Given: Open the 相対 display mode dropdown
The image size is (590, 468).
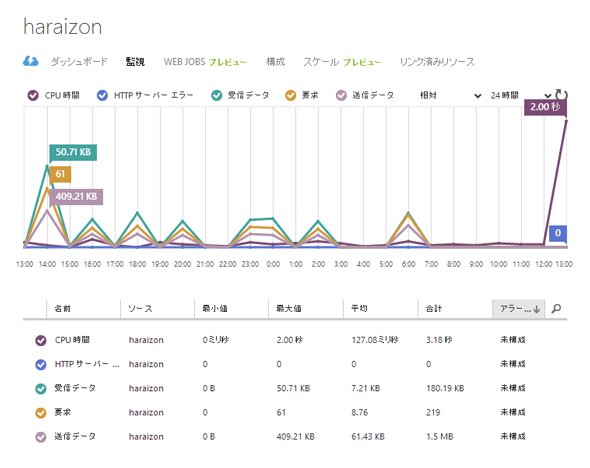Looking at the screenshot, I should pyautogui.click(x=450, y=95).
